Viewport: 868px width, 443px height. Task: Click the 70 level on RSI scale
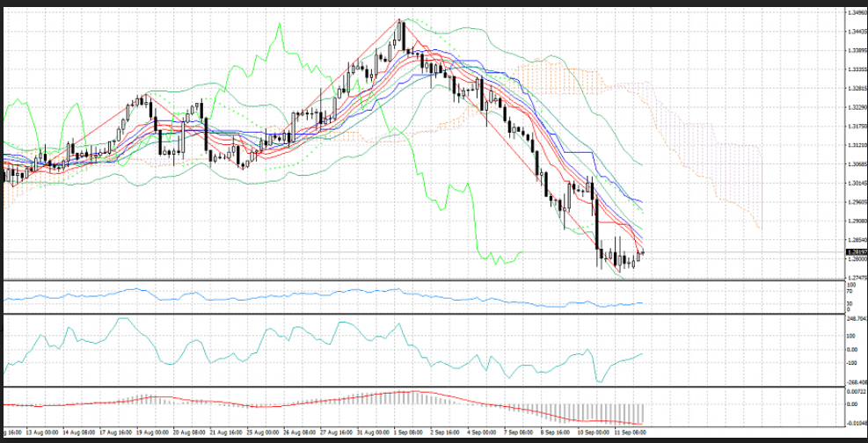(x=850, y=290)
